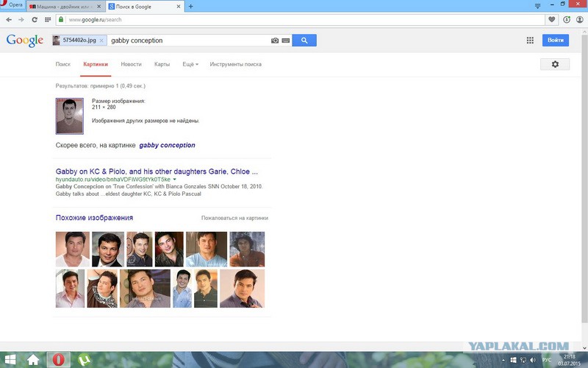Close the 'Поиск в Google' tab
The width and height of the screenshot is (588, 368).
coord(179,7)
